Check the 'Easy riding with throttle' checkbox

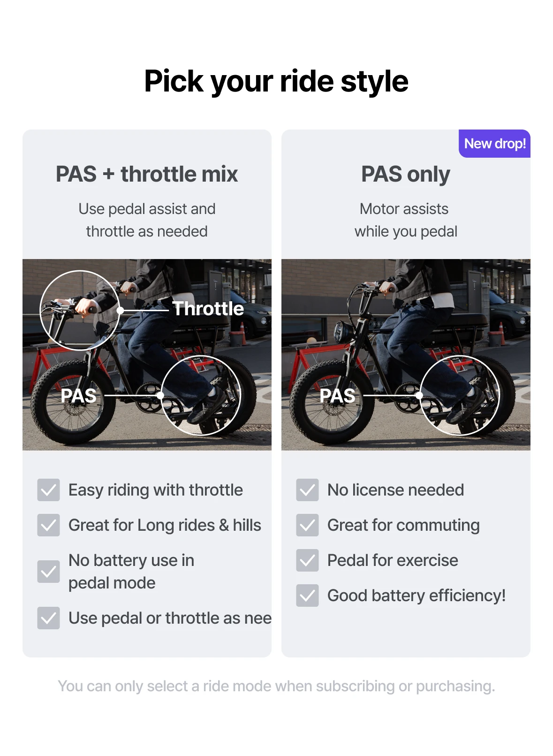coord(49,490)
